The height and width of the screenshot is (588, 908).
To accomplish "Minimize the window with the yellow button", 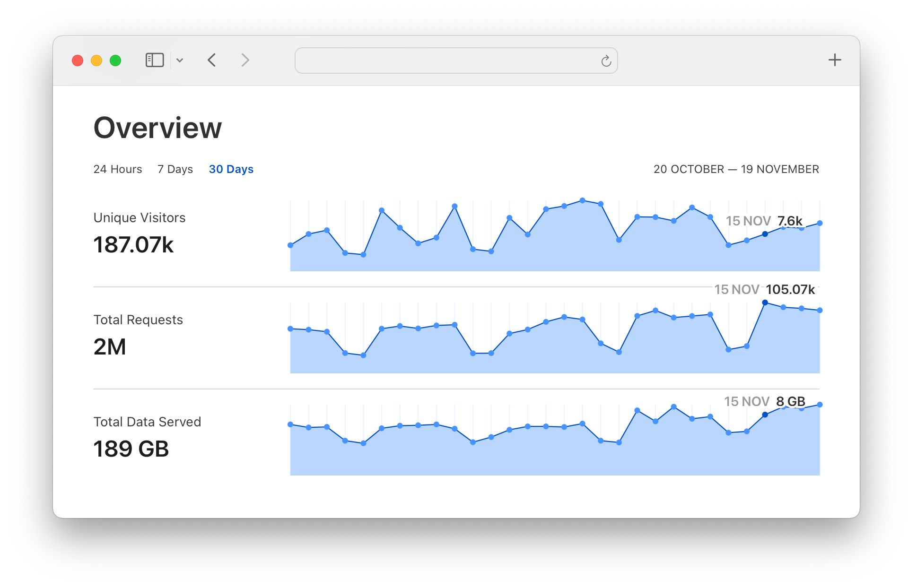I will [x=96, y=61].
